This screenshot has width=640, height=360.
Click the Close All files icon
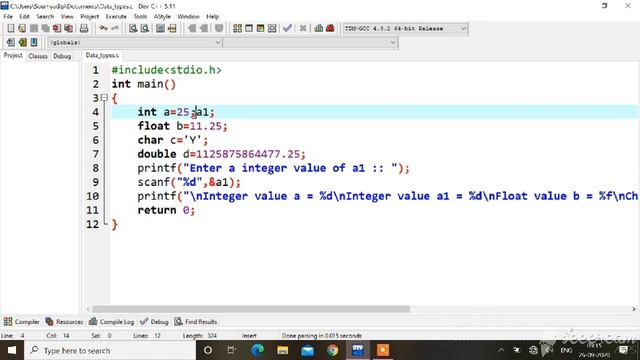pos(69,28)
